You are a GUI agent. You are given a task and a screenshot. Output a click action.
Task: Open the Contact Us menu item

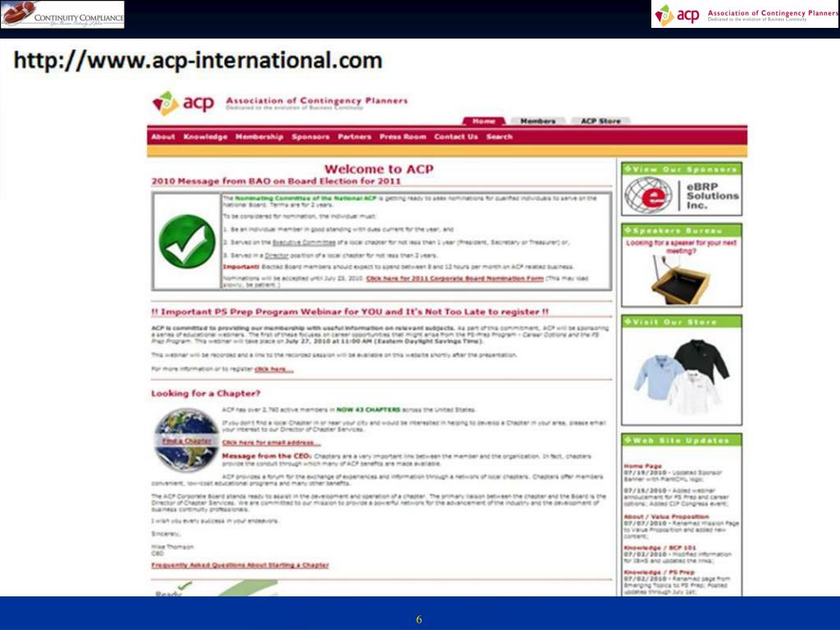coord(456,137)
